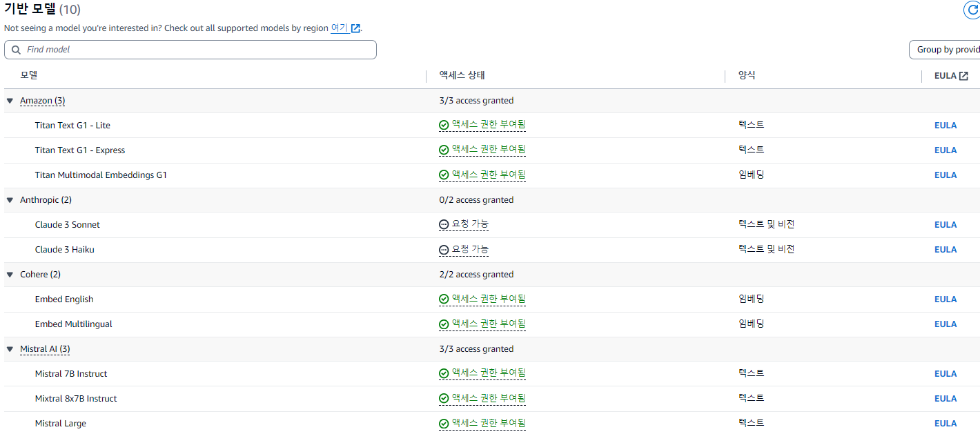Click the pending status icon for Claude 3 Haiku

pyautogui.click(x=444, y=250)
